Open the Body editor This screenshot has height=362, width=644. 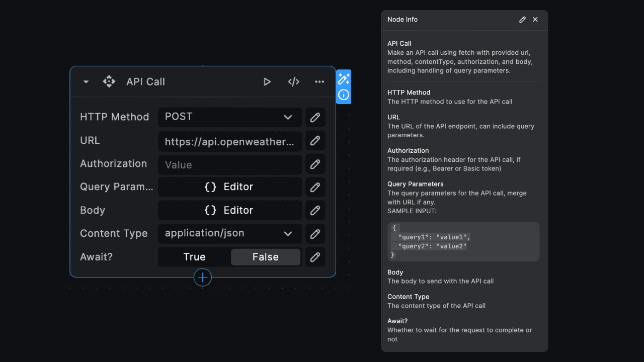point(230,210)
